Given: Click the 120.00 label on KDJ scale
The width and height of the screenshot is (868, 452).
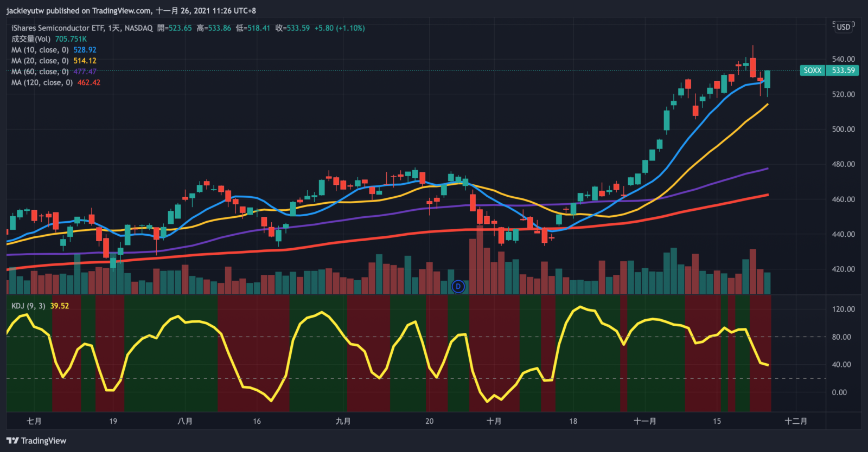Looking at the screenshot, I should click(843, 309).
